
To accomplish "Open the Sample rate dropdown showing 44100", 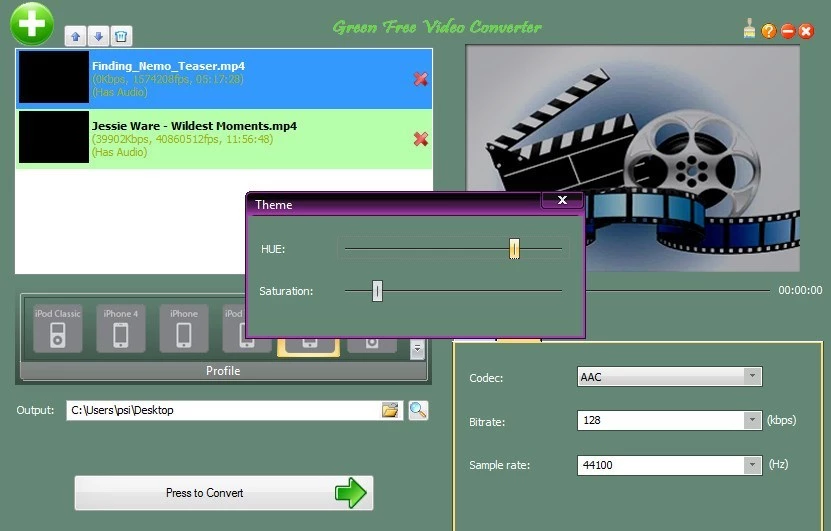I will (751, 465).
